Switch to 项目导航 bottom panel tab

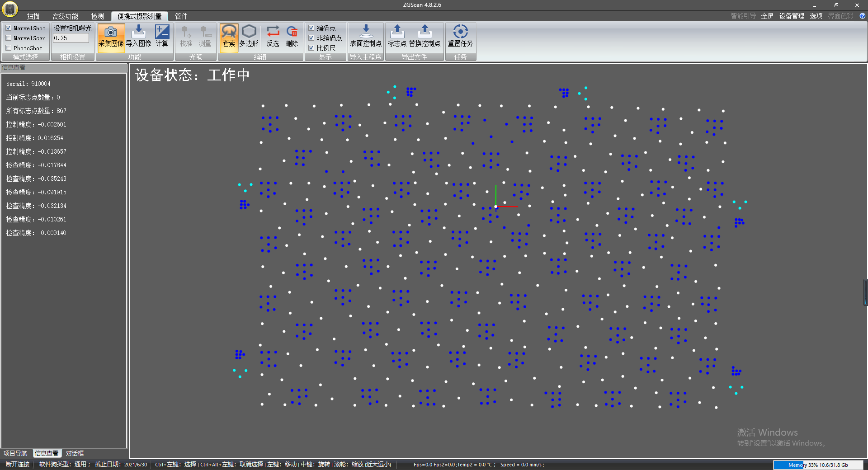point(16,453)
